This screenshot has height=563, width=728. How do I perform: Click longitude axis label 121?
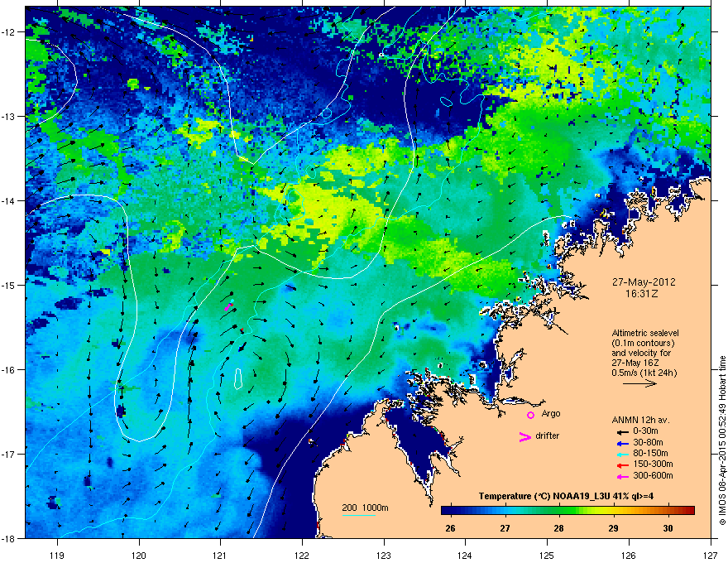point(220,555)
